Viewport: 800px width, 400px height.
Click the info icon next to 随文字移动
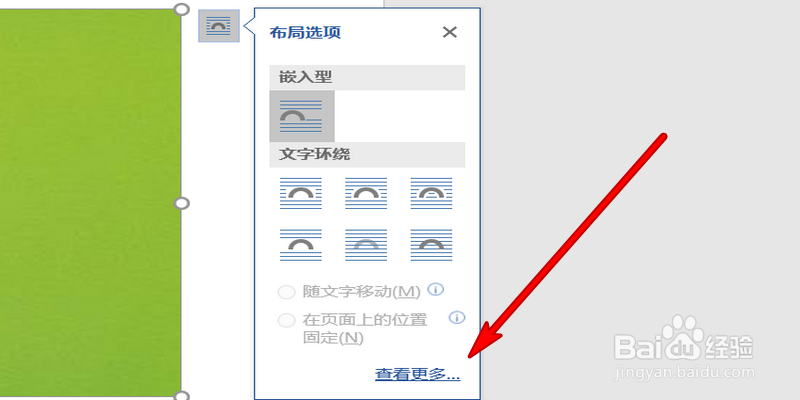435,290
